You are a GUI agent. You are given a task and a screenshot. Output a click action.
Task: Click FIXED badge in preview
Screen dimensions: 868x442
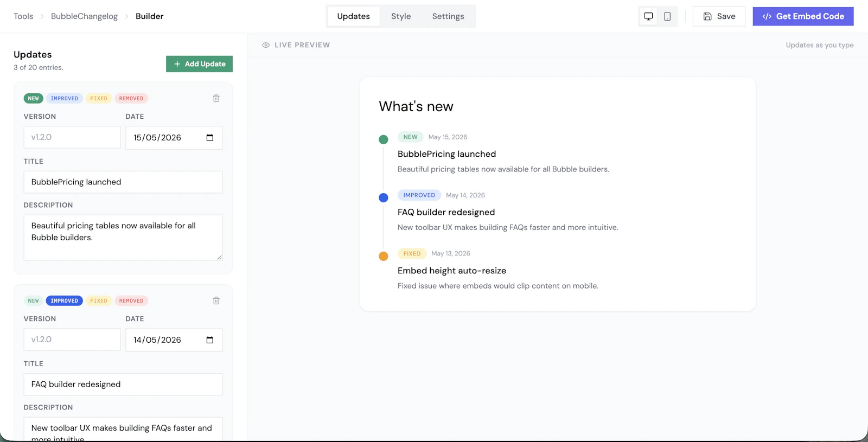click(412, 254)
